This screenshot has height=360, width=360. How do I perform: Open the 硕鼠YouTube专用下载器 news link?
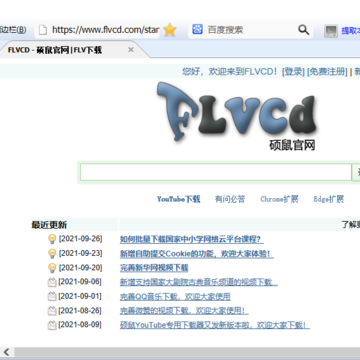pyautogui.click(x=215, y=325)
